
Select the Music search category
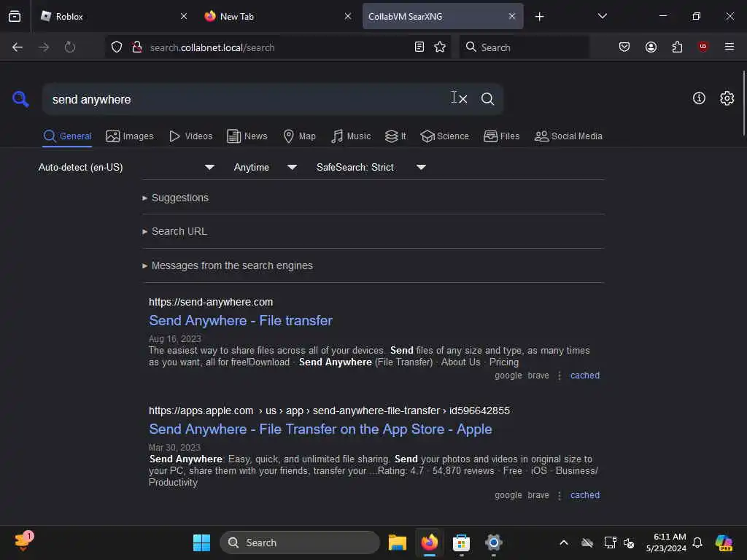351,136
